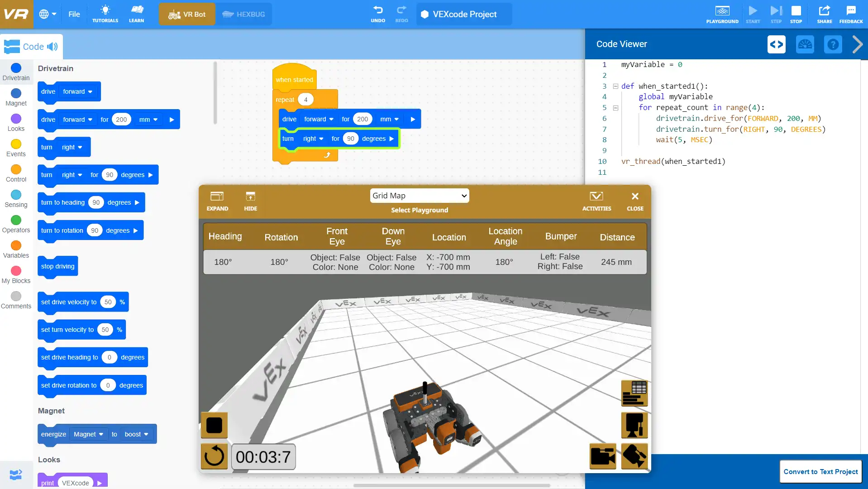The image size is (868, 489).
Task: Toggle the code view with brackets icon
Action: (777, 44)
